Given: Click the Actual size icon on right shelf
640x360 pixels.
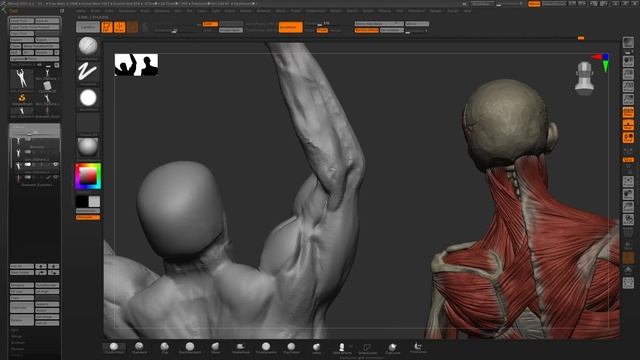Looking at the screenshot, I should click(x=628, y=87).
